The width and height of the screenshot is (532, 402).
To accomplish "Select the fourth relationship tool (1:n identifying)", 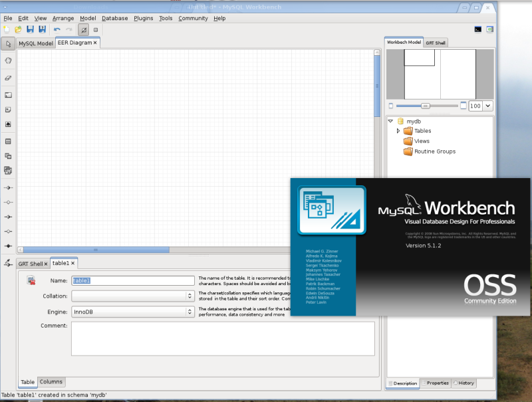I will tap(8, 231).
